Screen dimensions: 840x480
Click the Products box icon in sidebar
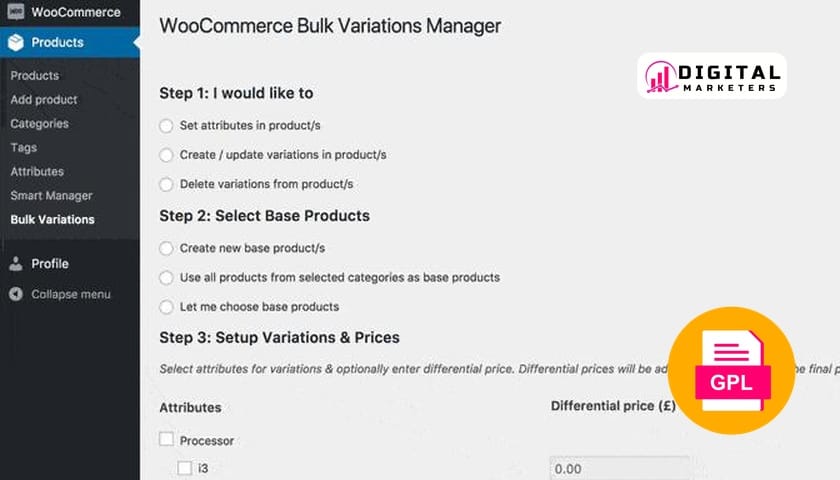point(16,43)
